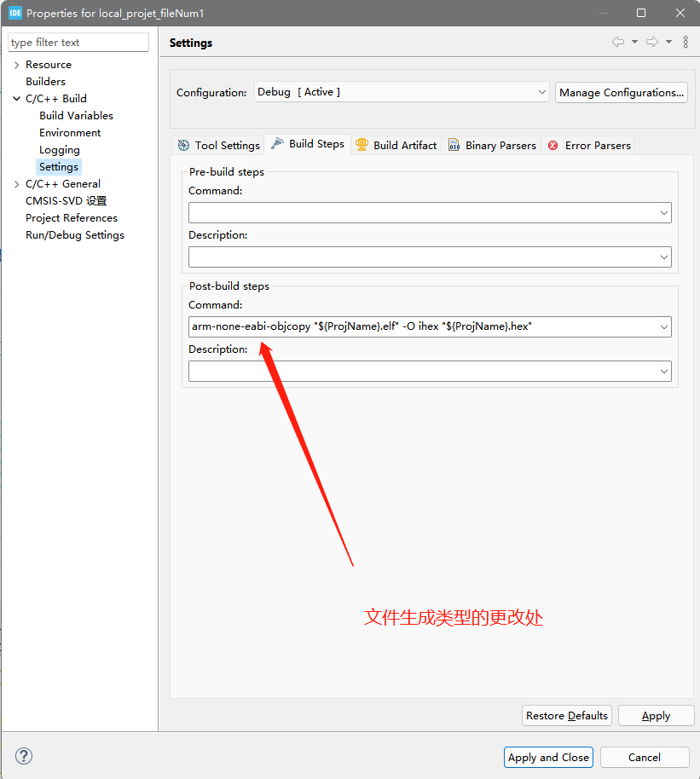Click the Binary Parsers tab icon
This screenshot has width=700, height=779.
coord(454,145)
